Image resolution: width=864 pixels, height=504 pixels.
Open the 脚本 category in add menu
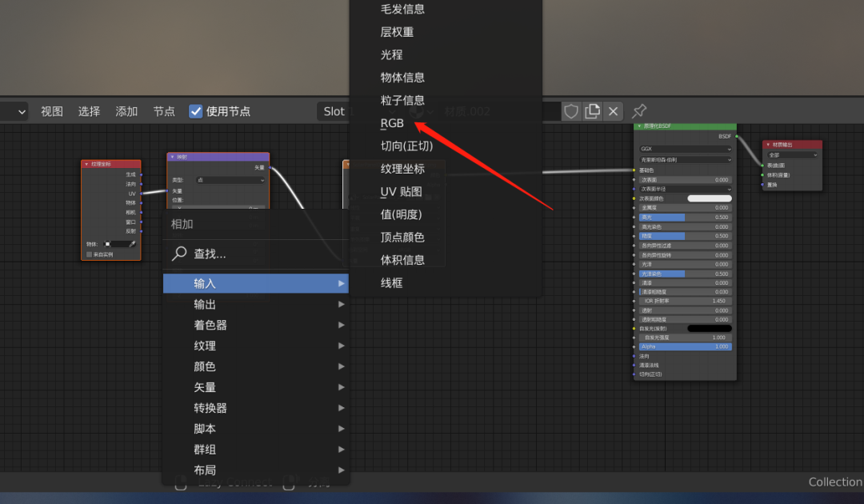[x=256, y=429]
